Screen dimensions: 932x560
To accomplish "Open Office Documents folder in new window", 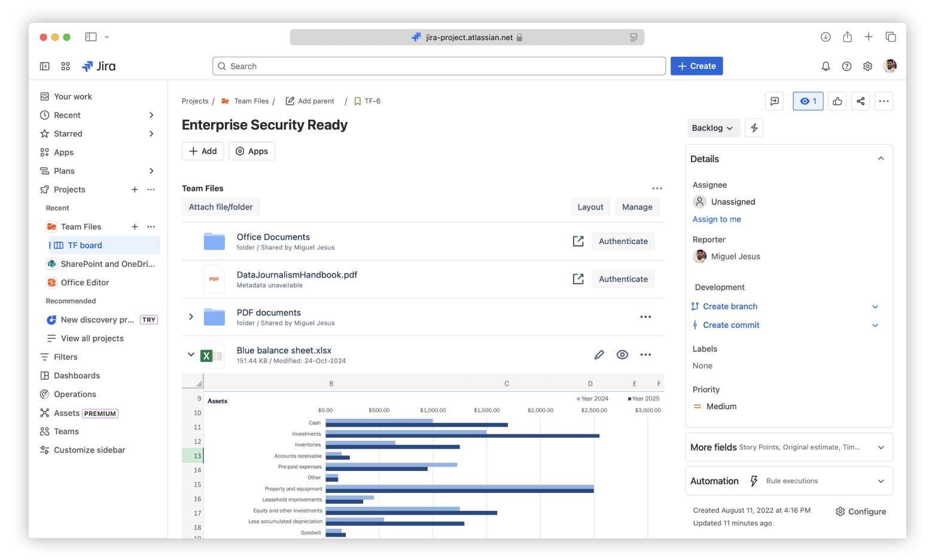I will [x=578, y=241].
